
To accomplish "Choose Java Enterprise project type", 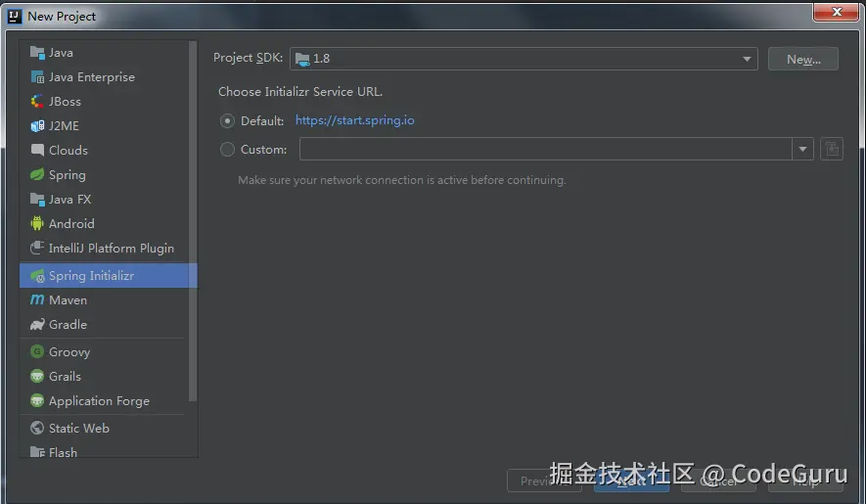I will tap(104, 77).
